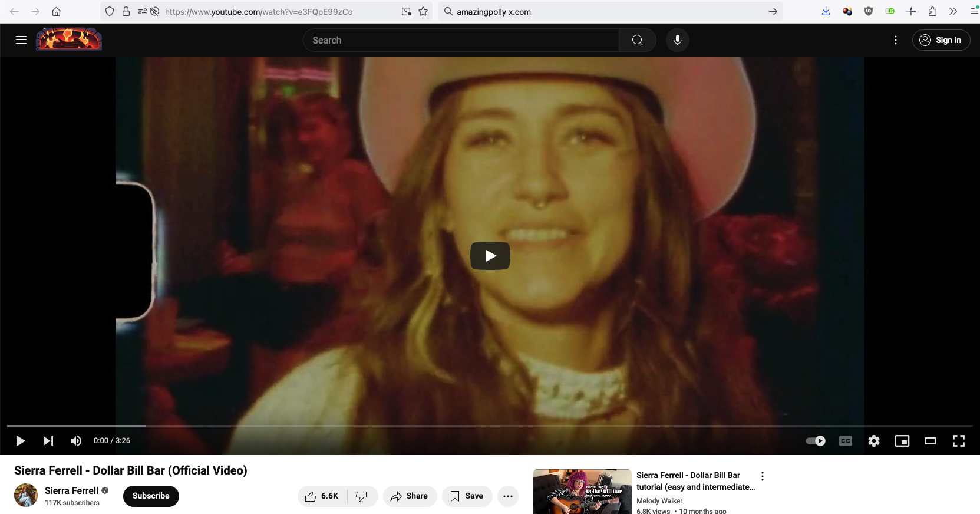Image resolution: width=980 pixels, height=514 pixels.
Task: Go back to the previous browser page
Action: [14, 11]
